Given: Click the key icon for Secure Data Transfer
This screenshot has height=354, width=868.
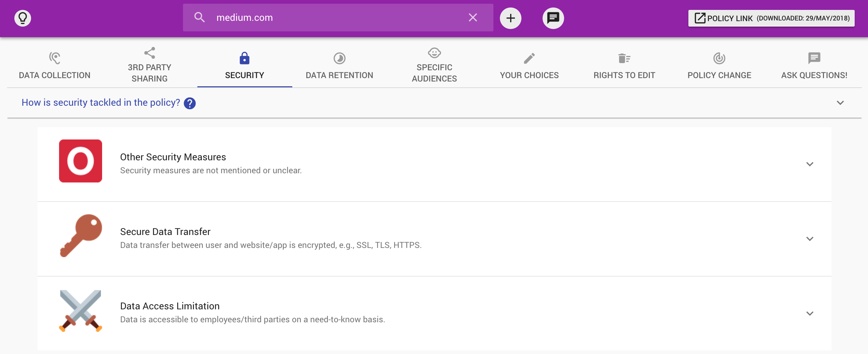Looking at the screenshot, I should point(81,236).
